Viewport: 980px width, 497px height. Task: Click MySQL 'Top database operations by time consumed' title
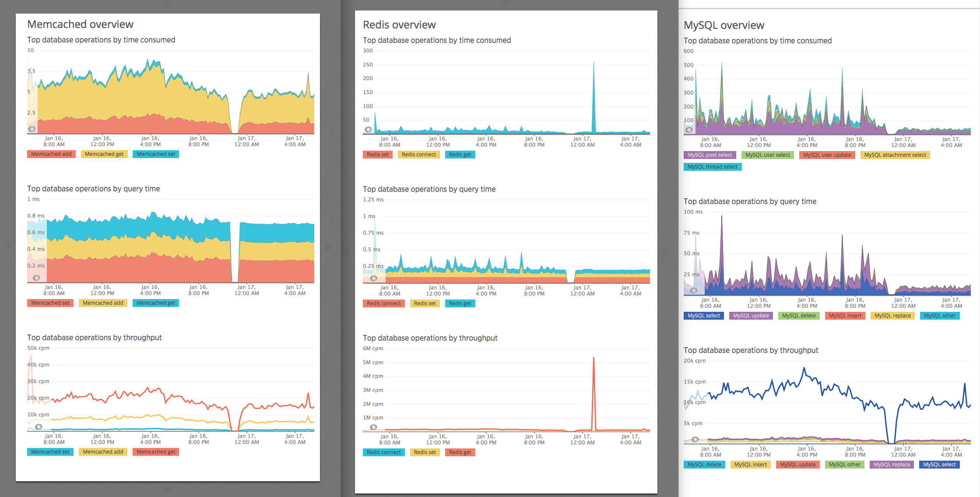(758, 41)
